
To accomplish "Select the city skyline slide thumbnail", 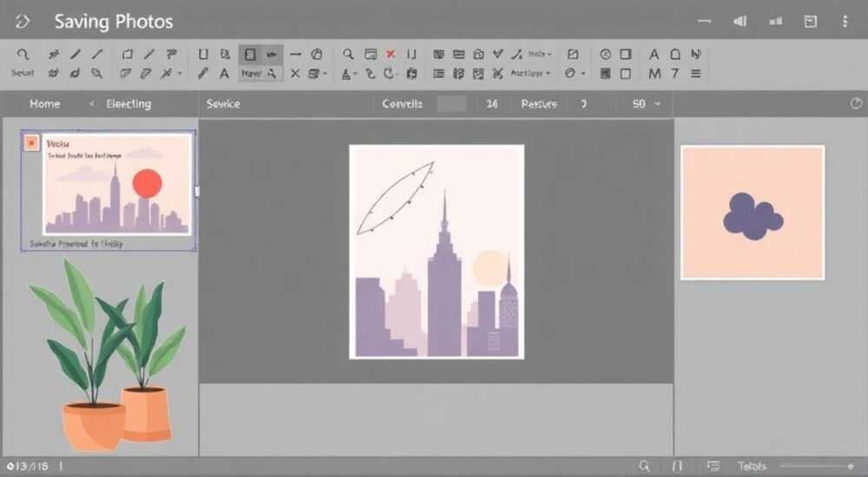I will (x=117, y=184).
